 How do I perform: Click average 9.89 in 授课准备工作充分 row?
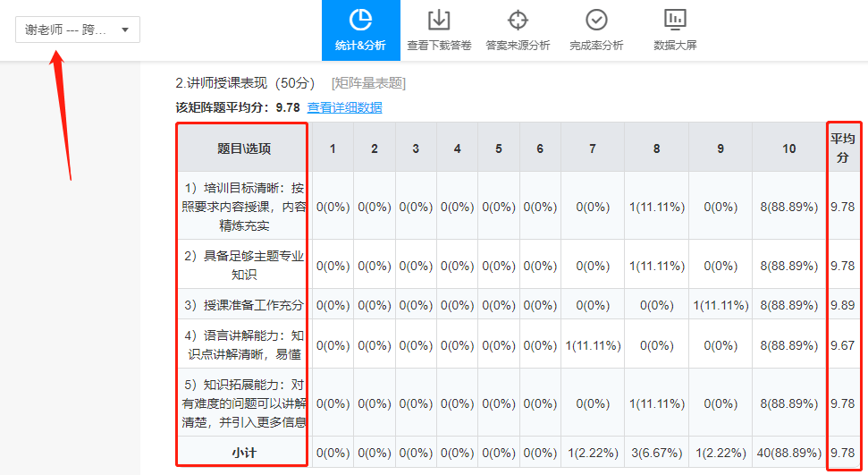tap(842, 305)
